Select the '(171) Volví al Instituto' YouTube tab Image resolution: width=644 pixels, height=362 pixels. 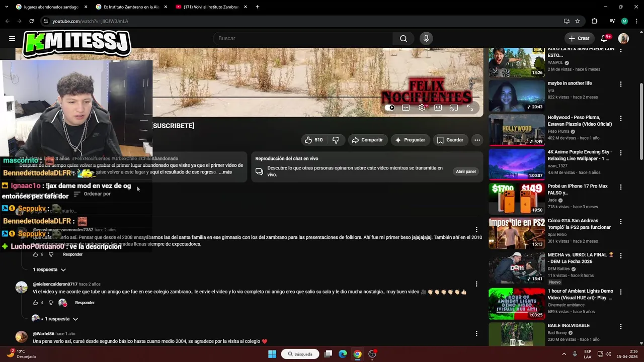(211, 7)
